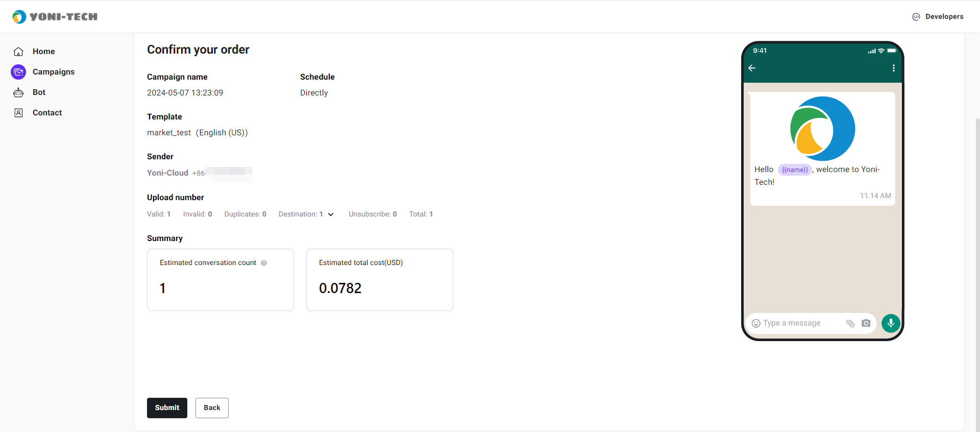The image size is (980, 432).
Task: Click the Home house icon in sidebar
Action: click(18, 52)
